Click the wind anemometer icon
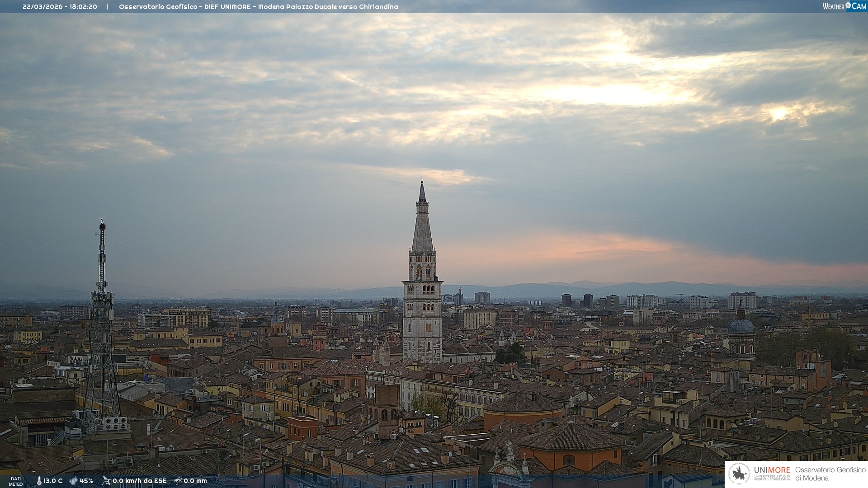 (x=106, y=481)
